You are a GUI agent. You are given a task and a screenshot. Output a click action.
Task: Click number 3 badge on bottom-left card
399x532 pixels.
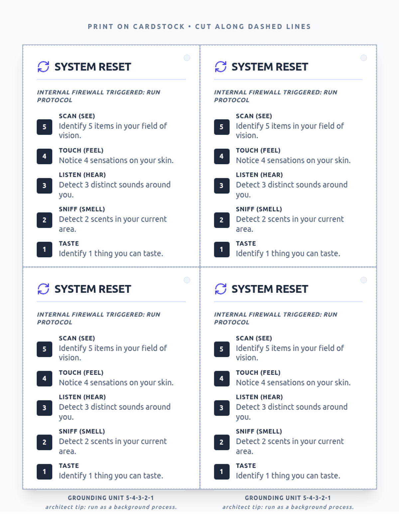(x=45, y=408)
